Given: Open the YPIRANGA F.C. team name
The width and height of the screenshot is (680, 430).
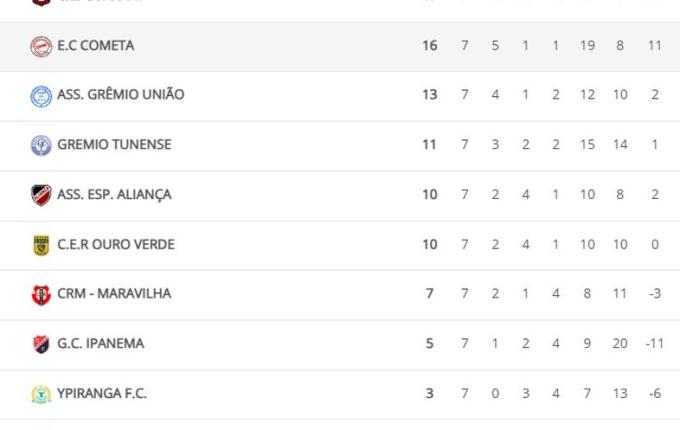Looking at the screenshot, I should (102, 394).
